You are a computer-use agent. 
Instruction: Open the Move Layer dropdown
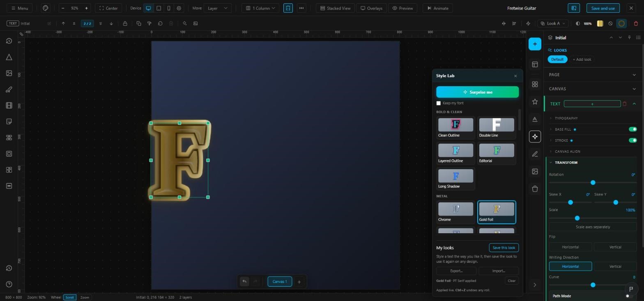218,8
